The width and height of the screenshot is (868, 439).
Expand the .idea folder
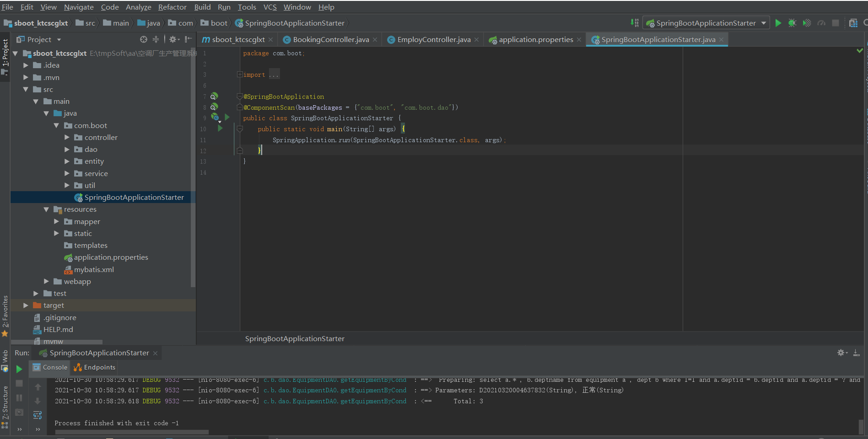tap(26, 65)
